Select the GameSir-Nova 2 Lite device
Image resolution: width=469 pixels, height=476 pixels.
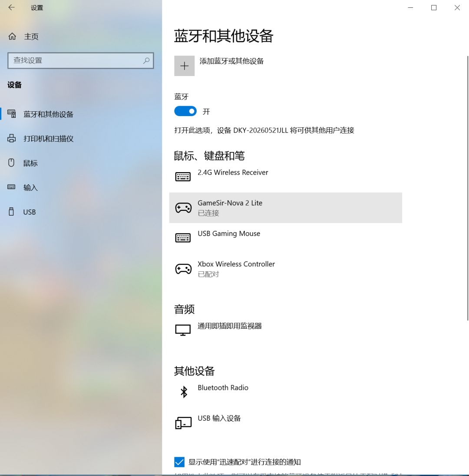point(286,208)
